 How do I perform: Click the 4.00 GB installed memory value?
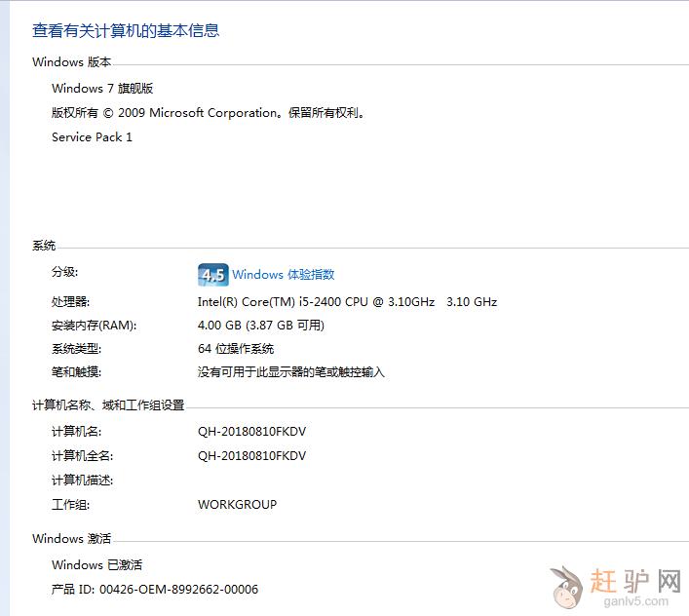260,326
